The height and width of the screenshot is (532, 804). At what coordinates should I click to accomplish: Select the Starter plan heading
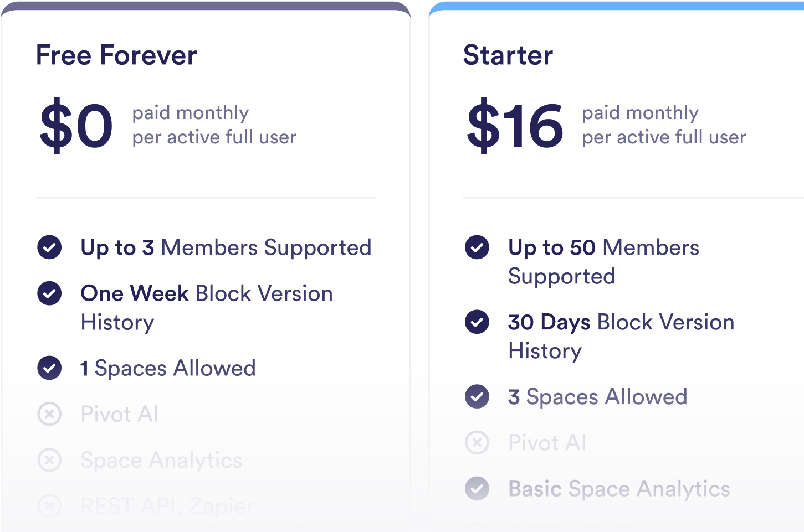pos(508,55)
